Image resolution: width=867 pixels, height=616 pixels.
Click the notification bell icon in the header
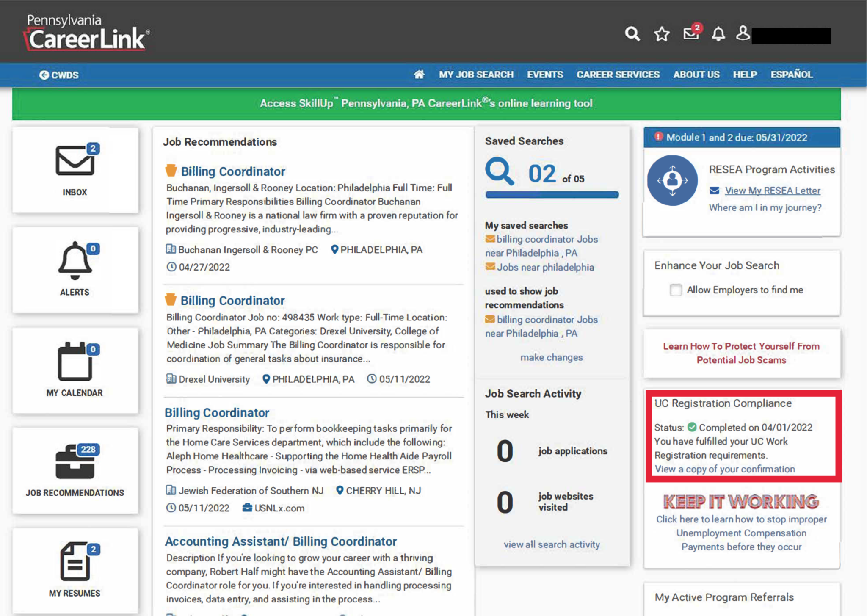coord(719,34)
